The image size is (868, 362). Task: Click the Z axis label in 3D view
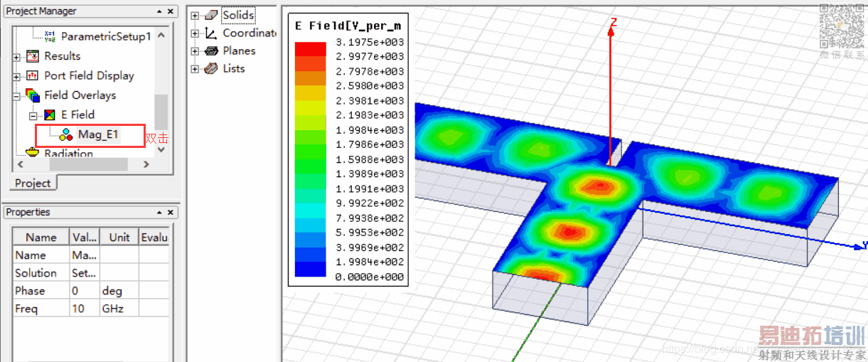(x=613, y=23)
